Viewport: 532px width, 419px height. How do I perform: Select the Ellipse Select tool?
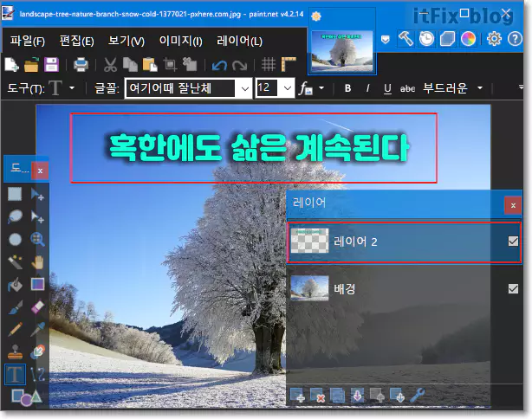coord(15,239)
